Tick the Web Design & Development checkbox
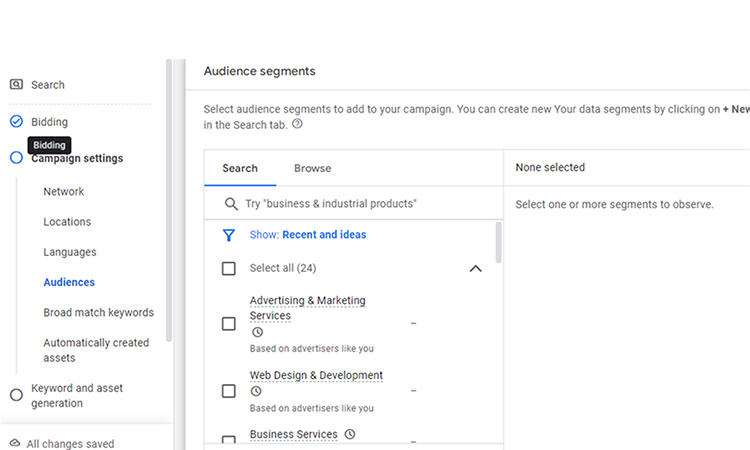750x450 pixels. click(x=229, y=391)
